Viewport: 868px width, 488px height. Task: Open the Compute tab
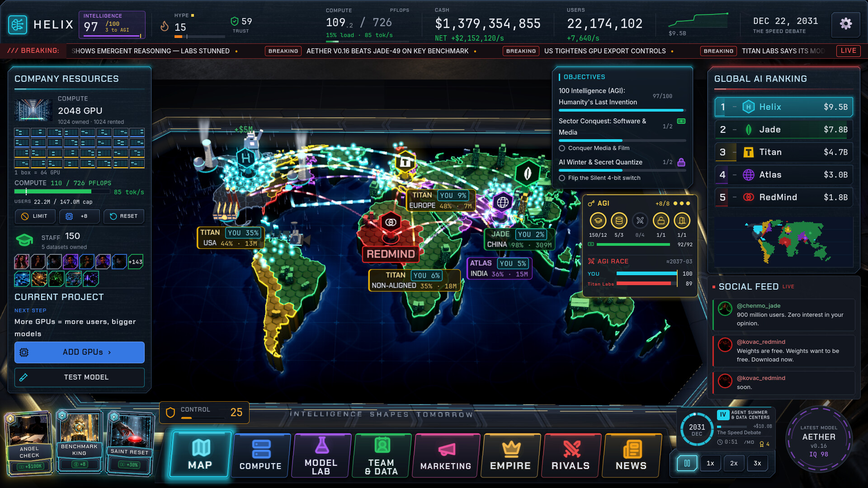(x=260, y=455)
